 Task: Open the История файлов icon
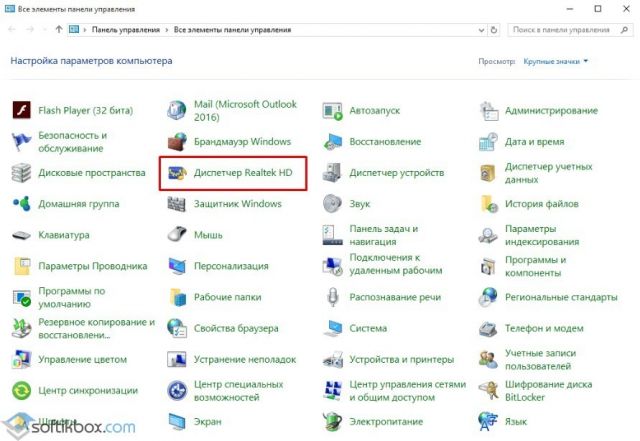488,204
